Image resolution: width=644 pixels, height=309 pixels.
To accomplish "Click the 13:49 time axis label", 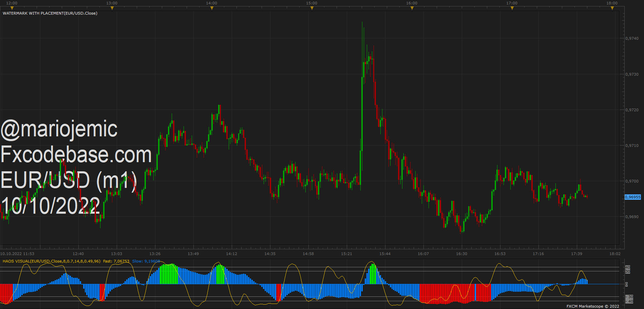I will pyautogui.click(x=193, y=254).
